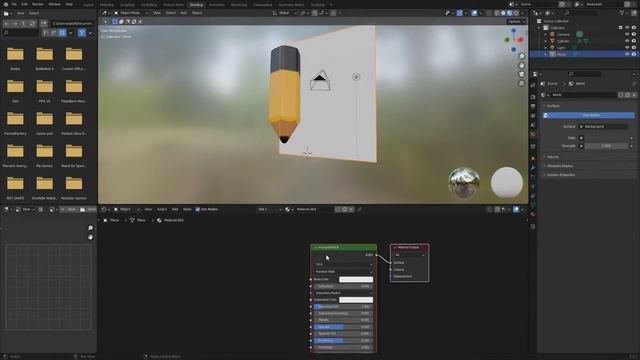Click the Blender logo icon in the top bar
This screenshot has width=640, height=360.
click(6, 4)
